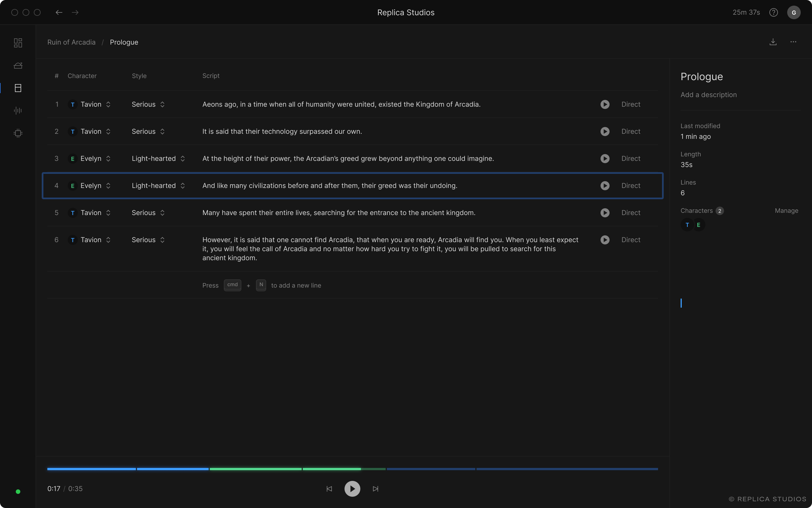
Task: Change character Evelyn on line 3
Action: (90, 159)
